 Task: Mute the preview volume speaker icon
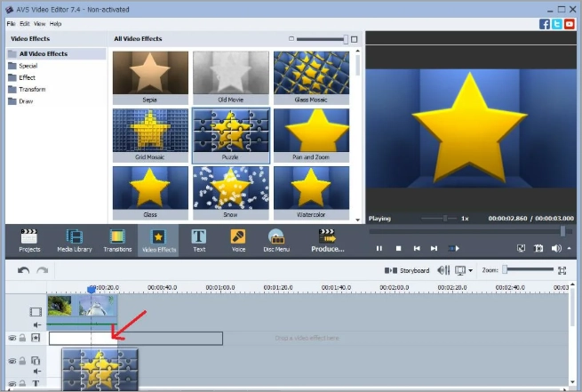(x=556, y=248)
